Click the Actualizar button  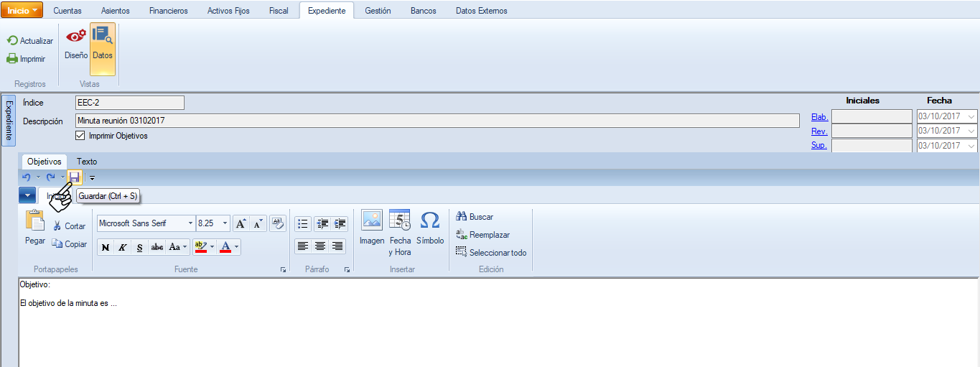click(30, 41)
